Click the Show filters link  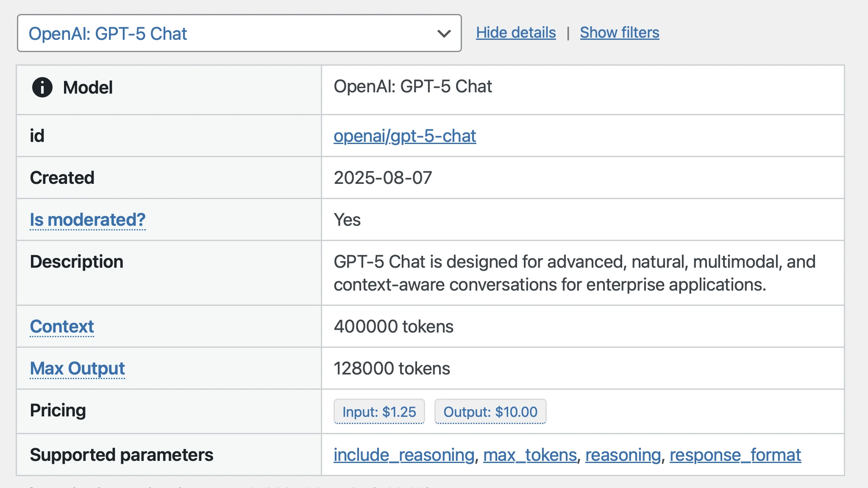tap(619, 33)
